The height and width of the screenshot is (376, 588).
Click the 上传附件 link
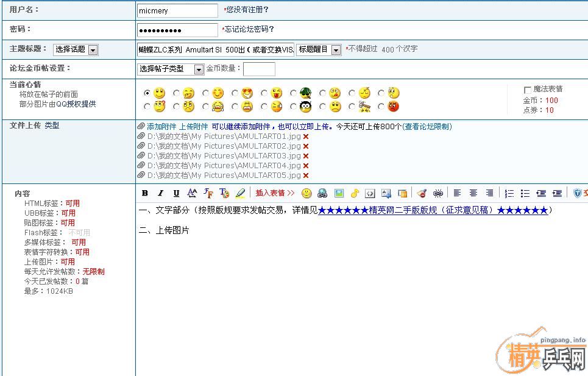pyautogui.click(x=193, y=127)
